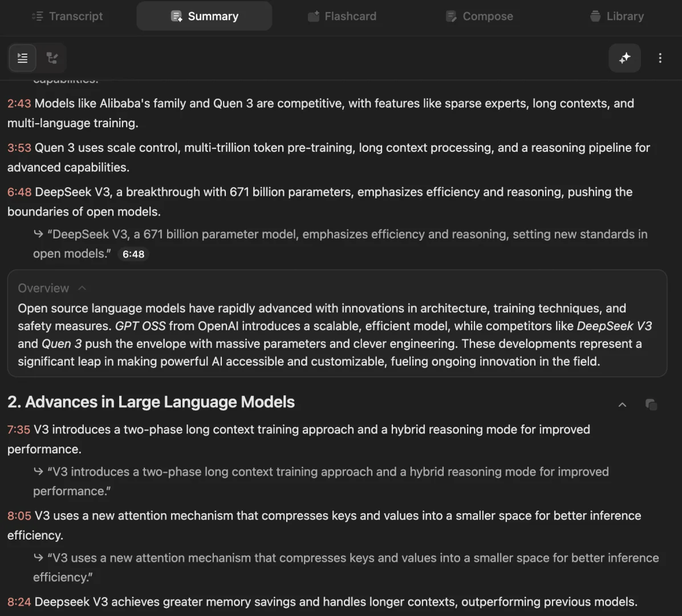Click the Library stack icon
Screen dimensions: 682x616
coord(594,16)
